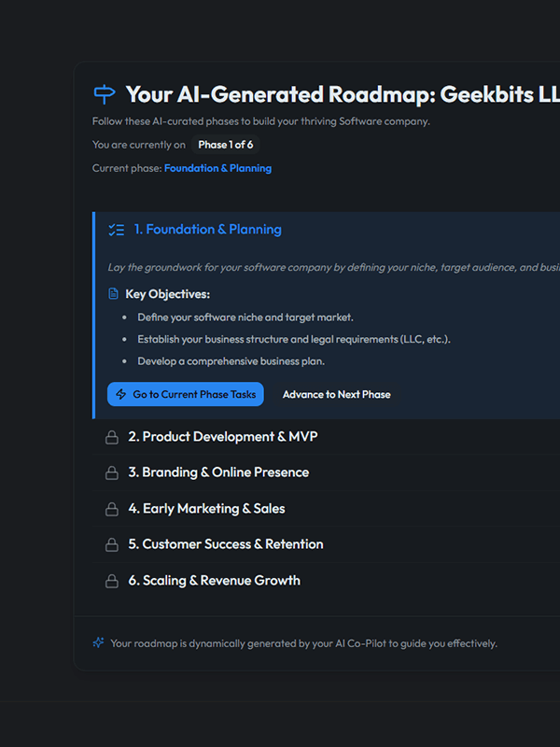Click the sparkle icon in the footer note
The width and height of the screenshot is (560, 747).
[97, 642]
